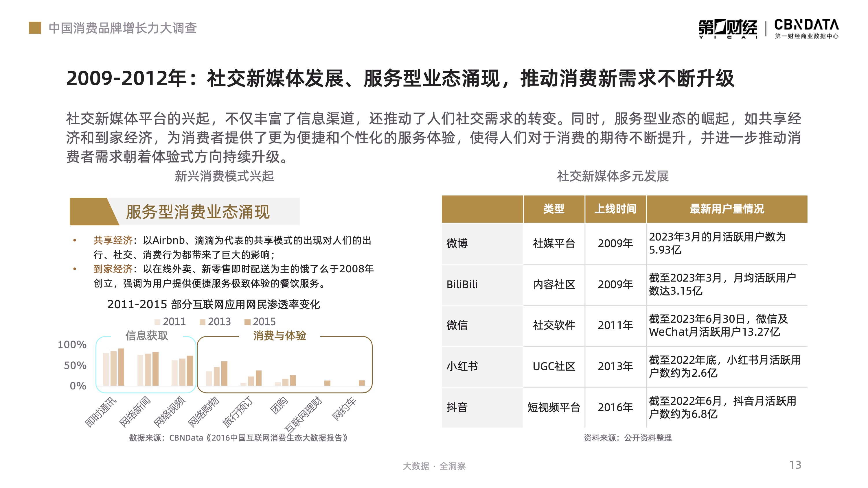Click the 信息获取 chart group label

coord(147,335)
